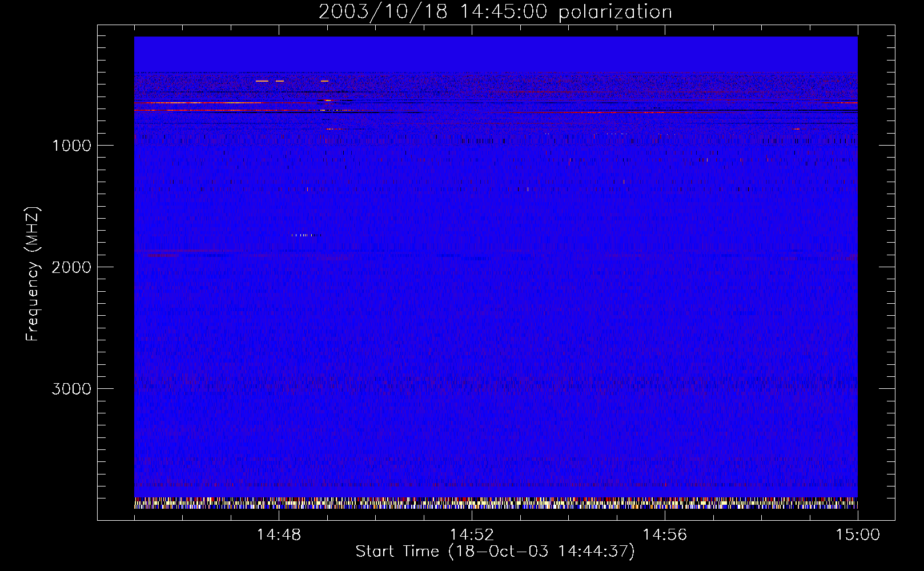
Task: Click the plot title "2003/10/18 14:45:00 polarization"
Action: point(495,12)
